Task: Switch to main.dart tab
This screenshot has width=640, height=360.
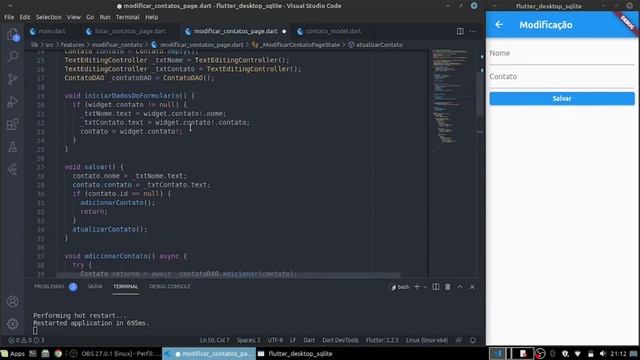Action: pyautogui.click(x=52, y=31)
